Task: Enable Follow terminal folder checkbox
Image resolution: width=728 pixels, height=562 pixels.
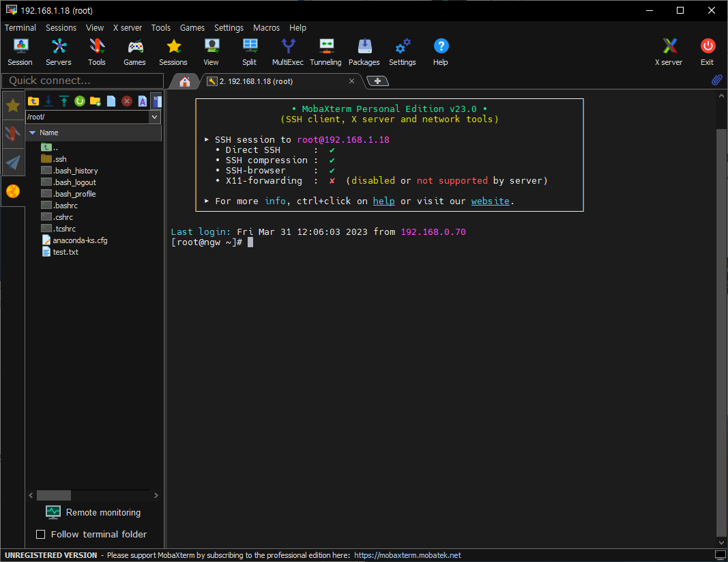Action: [x=41, y=535]
